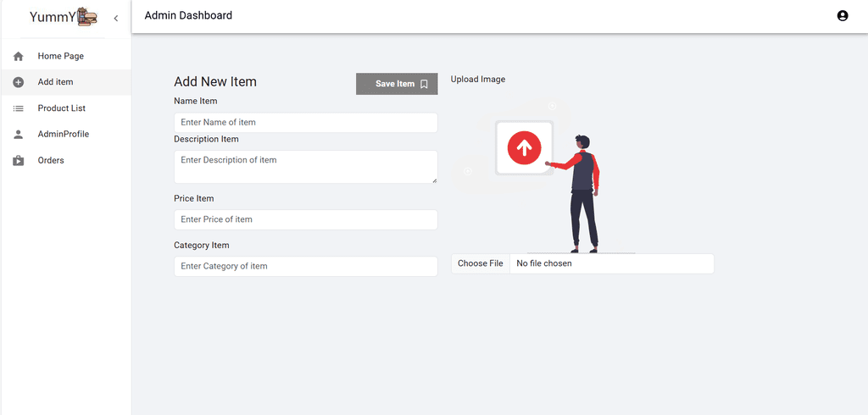Image resolution: width=868 pixels, height=415 pixels.
Task: Click the Enter Category of item field
Action: [x=305, y=266]
